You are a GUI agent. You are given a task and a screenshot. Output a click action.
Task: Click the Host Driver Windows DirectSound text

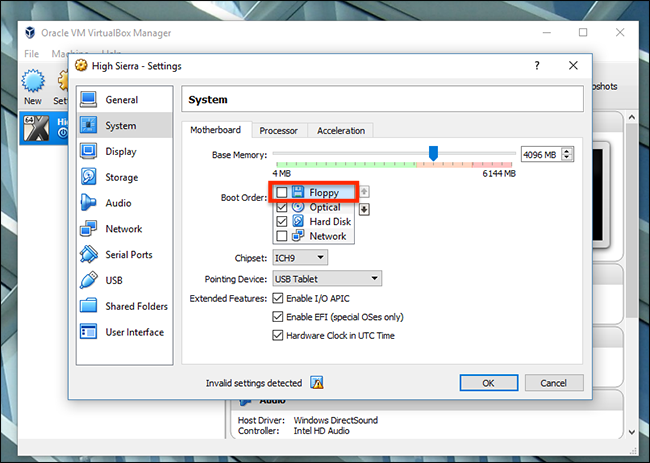[x=308, y=420]
